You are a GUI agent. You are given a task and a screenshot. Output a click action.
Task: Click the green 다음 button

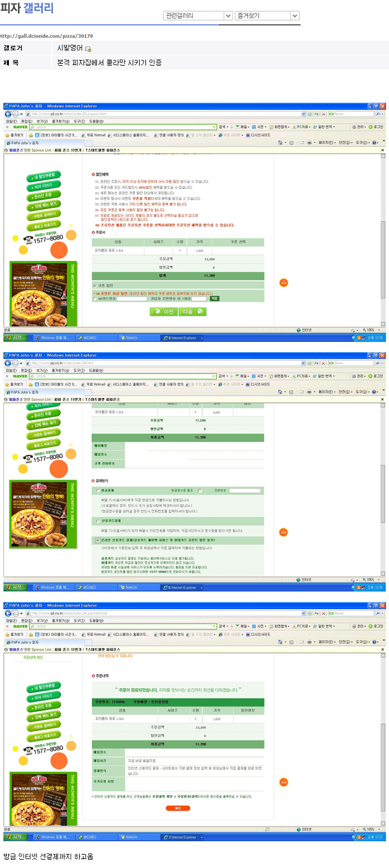(x=193, y=312)
